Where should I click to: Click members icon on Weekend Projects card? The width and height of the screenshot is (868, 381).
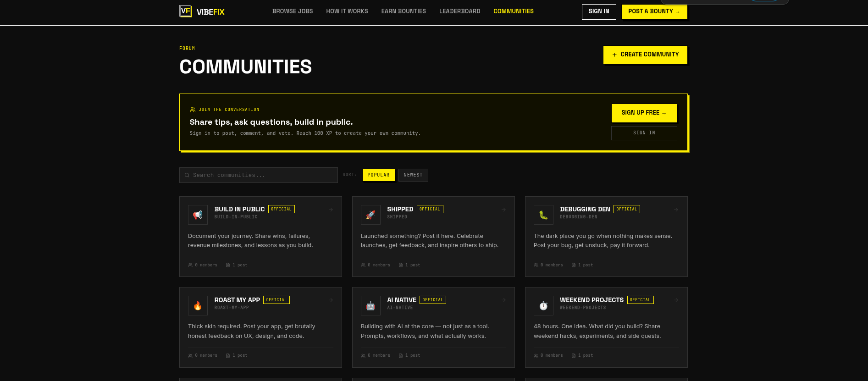pyautogui.click(x=536, y=355)
